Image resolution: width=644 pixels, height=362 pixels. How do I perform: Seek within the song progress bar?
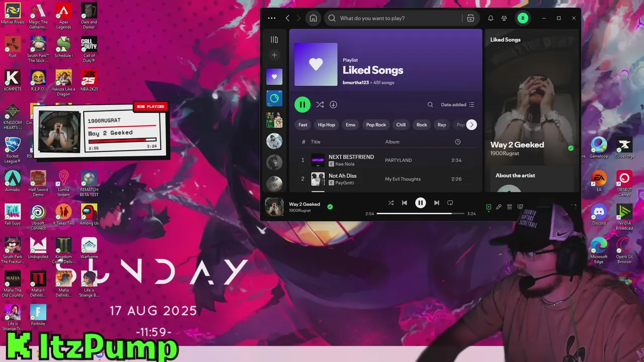click(x=421, y=214)
